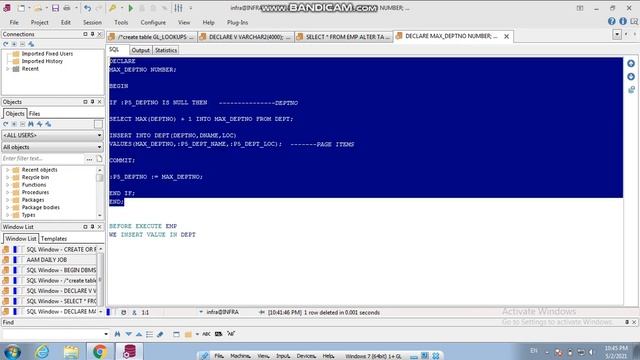
Task: Click the Find search input field
Action: pos(53,334)
